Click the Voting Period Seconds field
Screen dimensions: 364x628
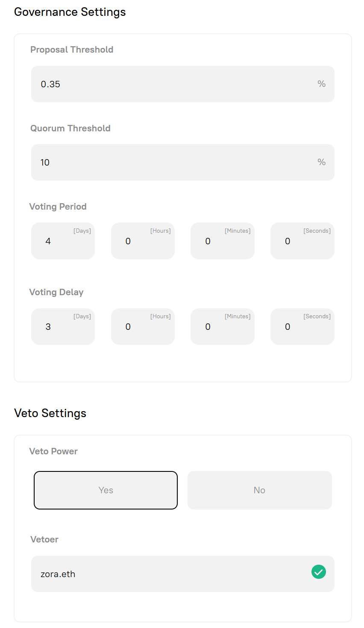(302, 241)
